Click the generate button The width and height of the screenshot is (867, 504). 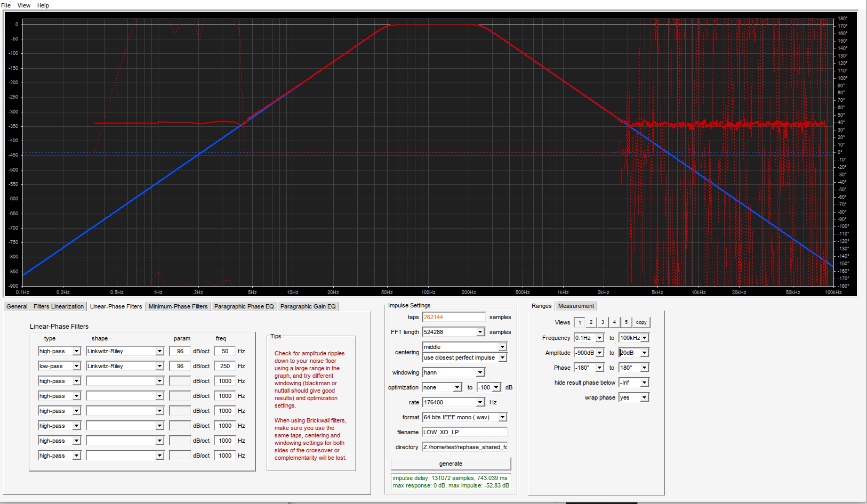(451, 464)
